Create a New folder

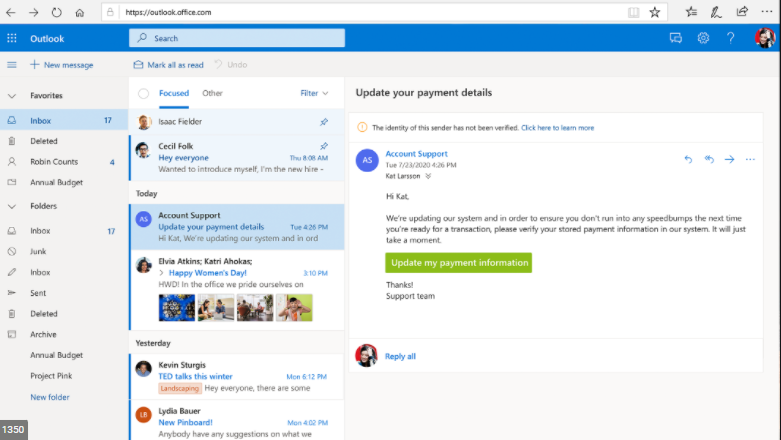[50, 397]
